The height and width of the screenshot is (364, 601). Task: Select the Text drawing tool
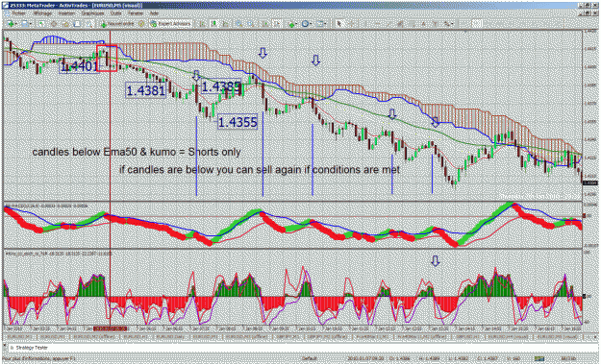424,24
